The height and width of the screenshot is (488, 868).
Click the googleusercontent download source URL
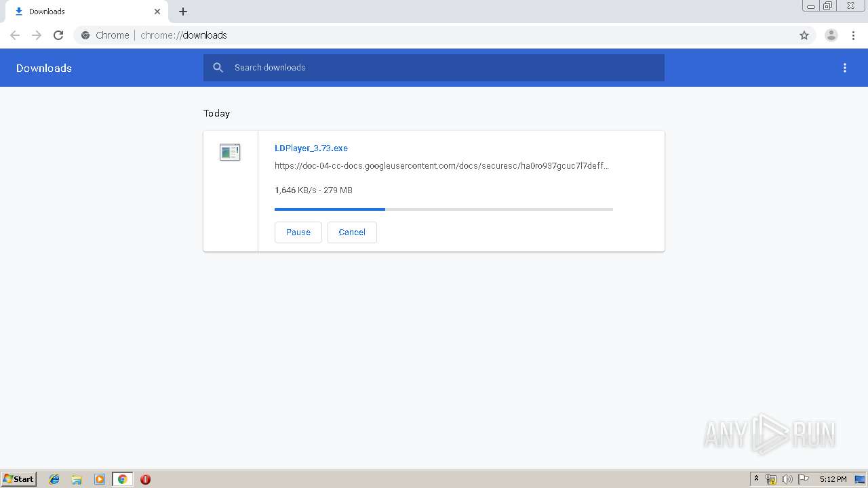point(441,165)
